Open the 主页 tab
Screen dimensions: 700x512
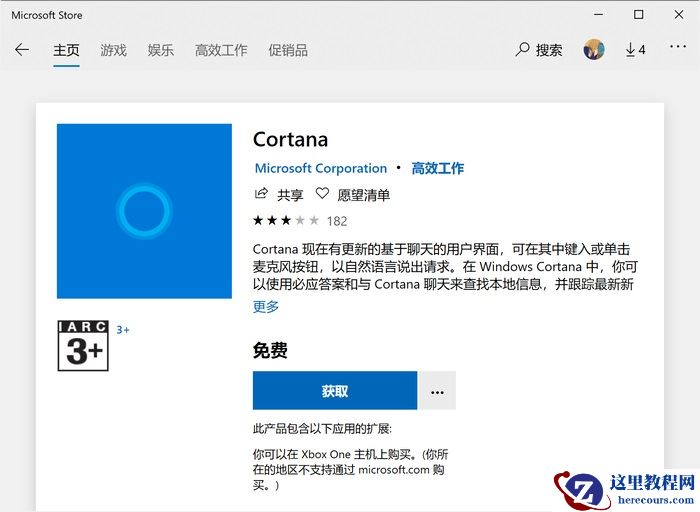point(66,50)
